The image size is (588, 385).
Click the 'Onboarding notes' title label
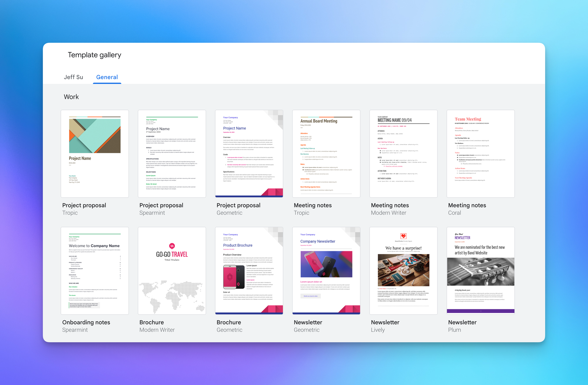(86, 322)
